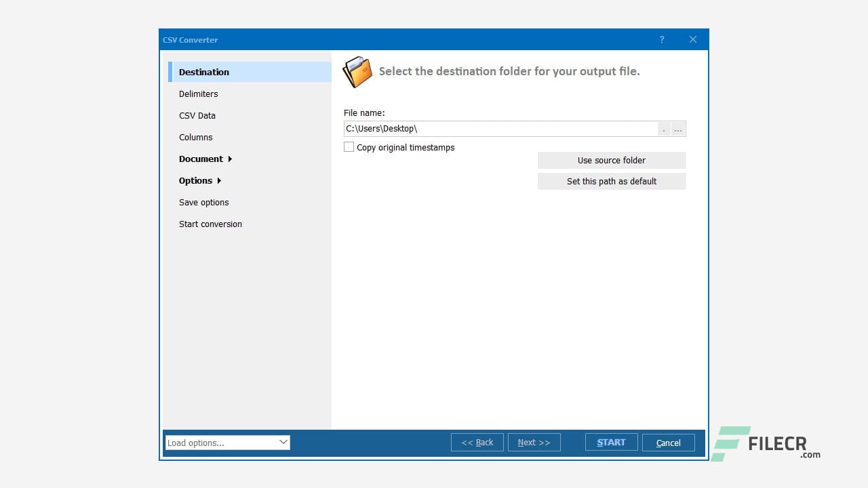This screenshot has height=488, width=868.
Task: Click Use source folder
Action: [x=611, y=160]
